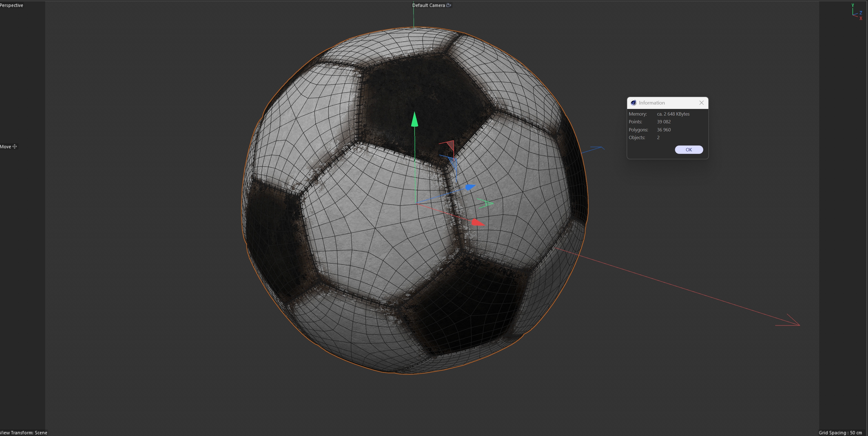Click the Move tool cross-arrows icon
868x436 pixels.
[x=14, y=147]
